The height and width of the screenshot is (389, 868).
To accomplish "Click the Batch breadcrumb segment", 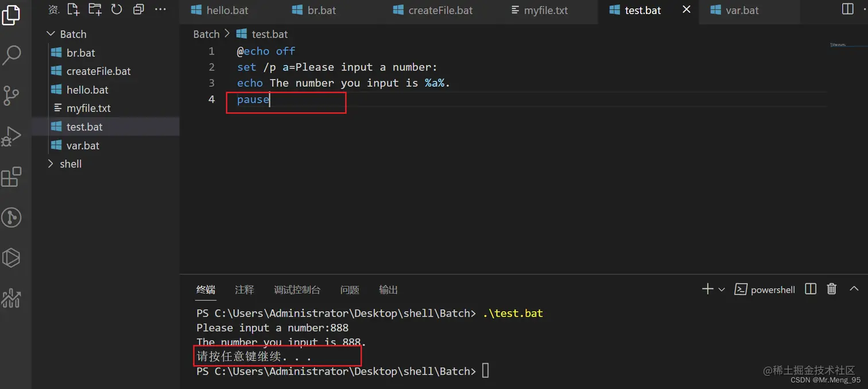I will pyautogui.click(x=207, y=34).
